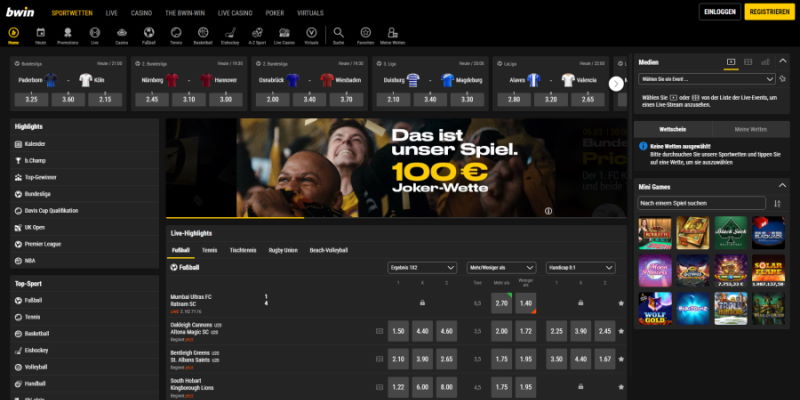Open the Heute calendar icon
This screenshot has height=400, width=800.
(41, 33)
